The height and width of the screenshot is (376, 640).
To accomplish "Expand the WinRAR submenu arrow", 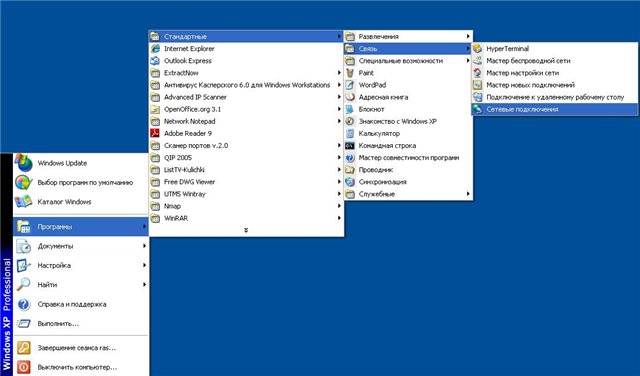I will tap(339, 218).
